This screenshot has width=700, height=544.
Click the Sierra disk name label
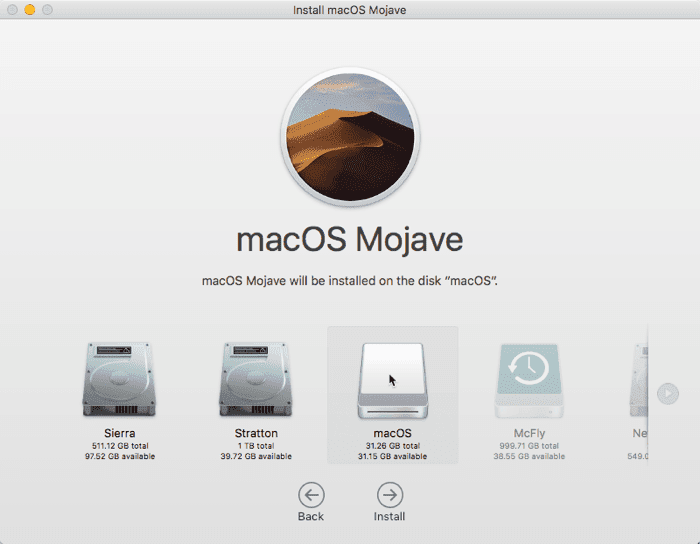coord(120,433)
